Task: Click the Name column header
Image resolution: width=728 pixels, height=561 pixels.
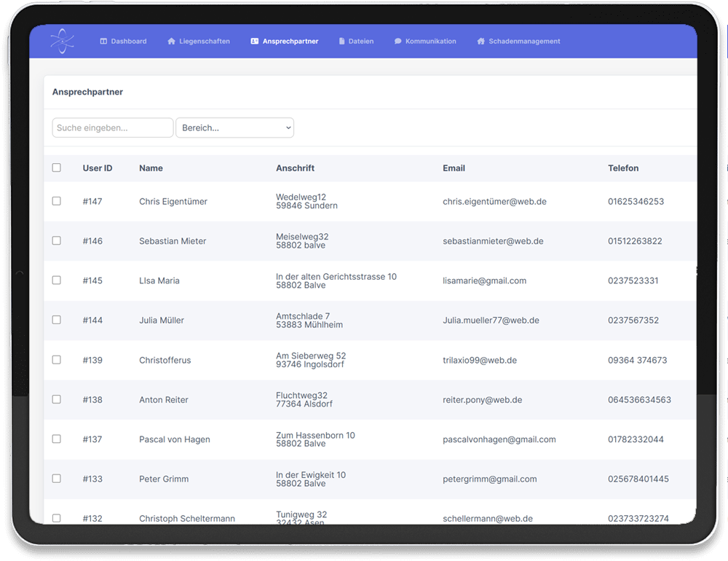Action: (x=151, y=168)
